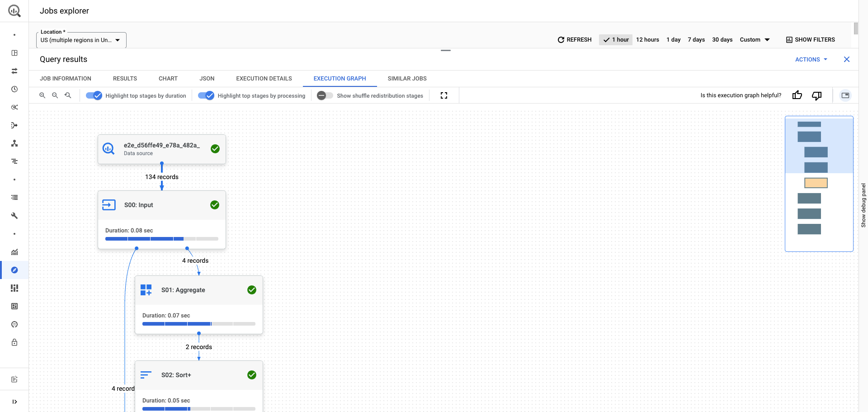Open the clock icon in sidebar
868x412 pixels.
pyautogui.click(x=14, y=89)
